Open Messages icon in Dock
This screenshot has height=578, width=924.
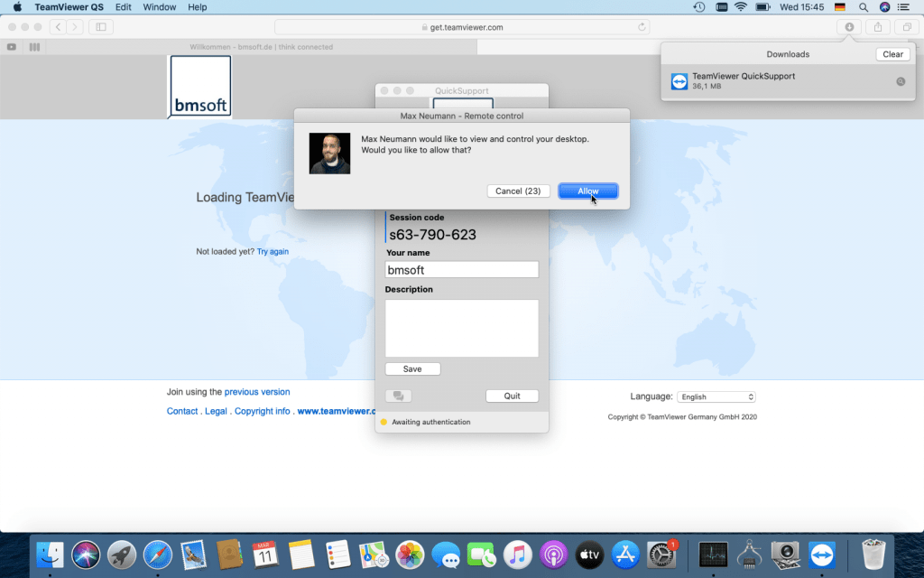446,555
